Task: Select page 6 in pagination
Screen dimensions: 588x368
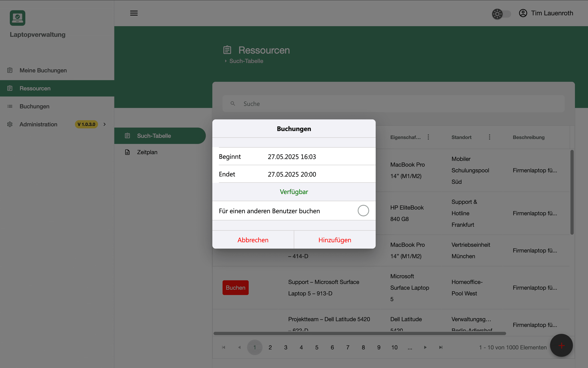Action: coord(332,347)
